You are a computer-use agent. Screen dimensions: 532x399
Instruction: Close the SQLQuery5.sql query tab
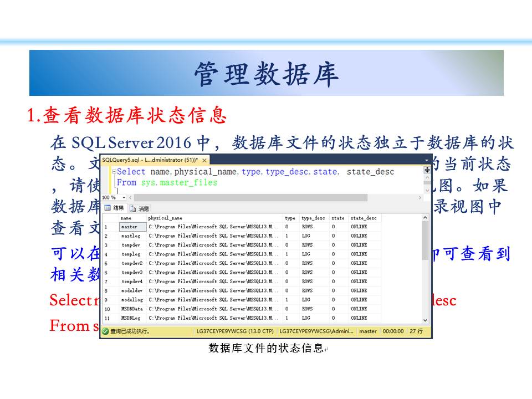[x=204, y=160]
